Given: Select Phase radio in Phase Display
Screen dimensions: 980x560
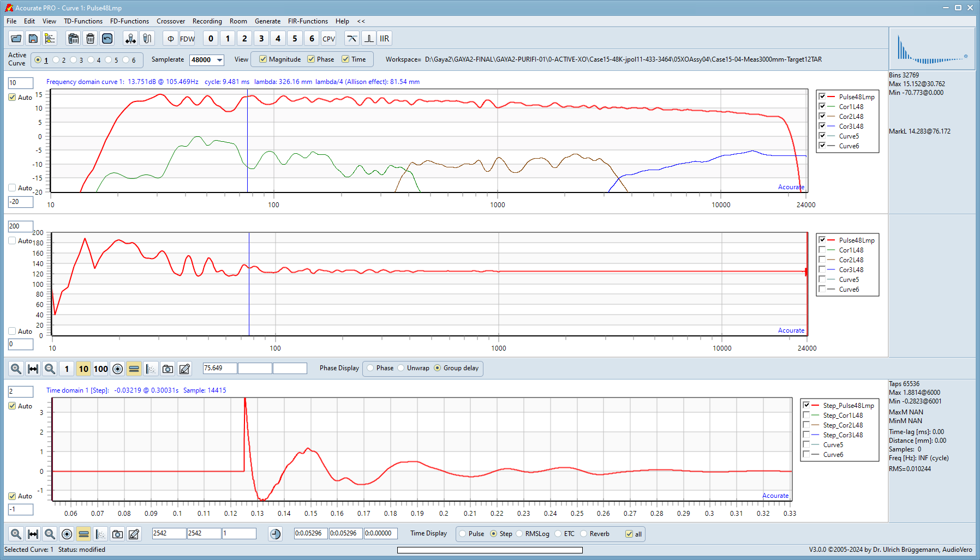Looking at the screenshot, I should tap(371, 368).
